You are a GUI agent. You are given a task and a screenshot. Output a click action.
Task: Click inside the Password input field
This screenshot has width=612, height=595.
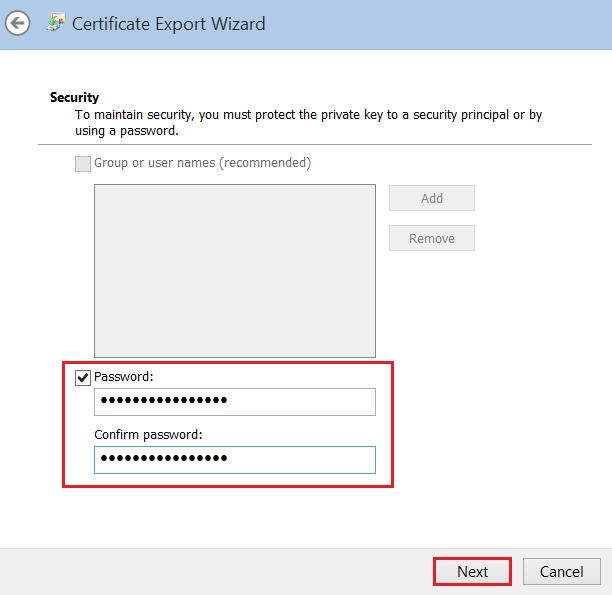[234, 401]
